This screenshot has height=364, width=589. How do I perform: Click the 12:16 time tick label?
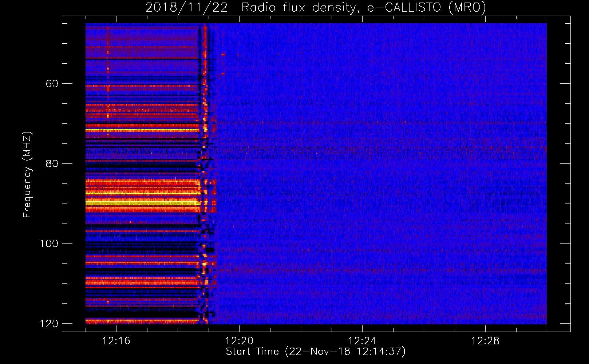point(116,341)
